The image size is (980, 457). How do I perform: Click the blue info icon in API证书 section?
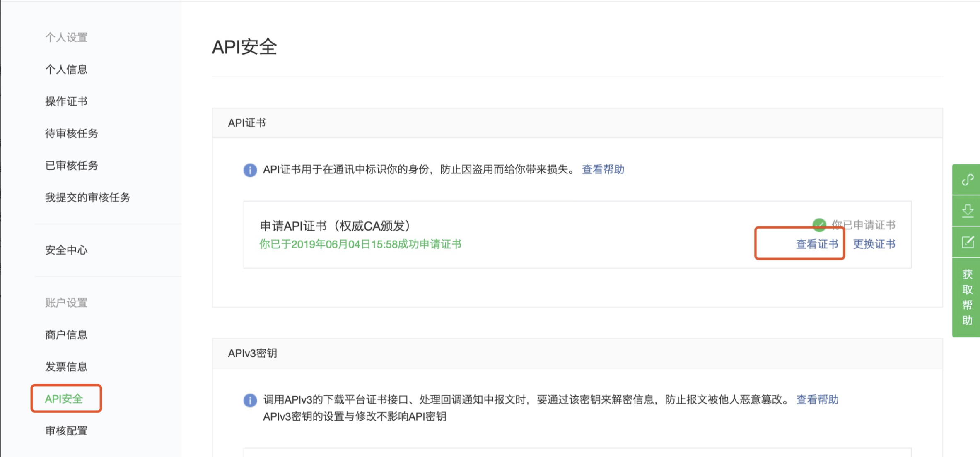pos(250,170)
